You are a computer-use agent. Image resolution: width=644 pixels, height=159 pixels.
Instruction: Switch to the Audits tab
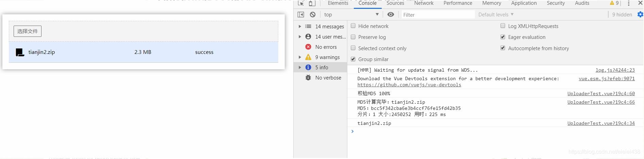coord(582,3)
